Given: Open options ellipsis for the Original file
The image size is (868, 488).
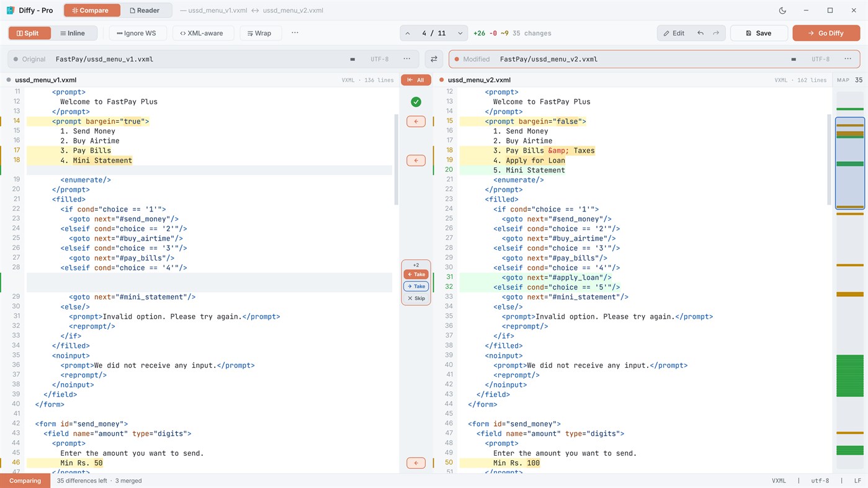Looking at the screenshot, I should pos(407,59).
